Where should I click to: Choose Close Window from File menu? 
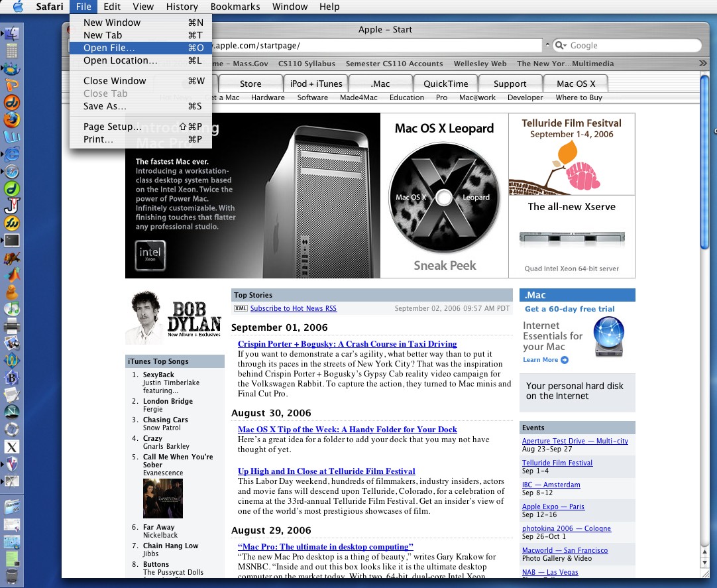tap(141, 81)
